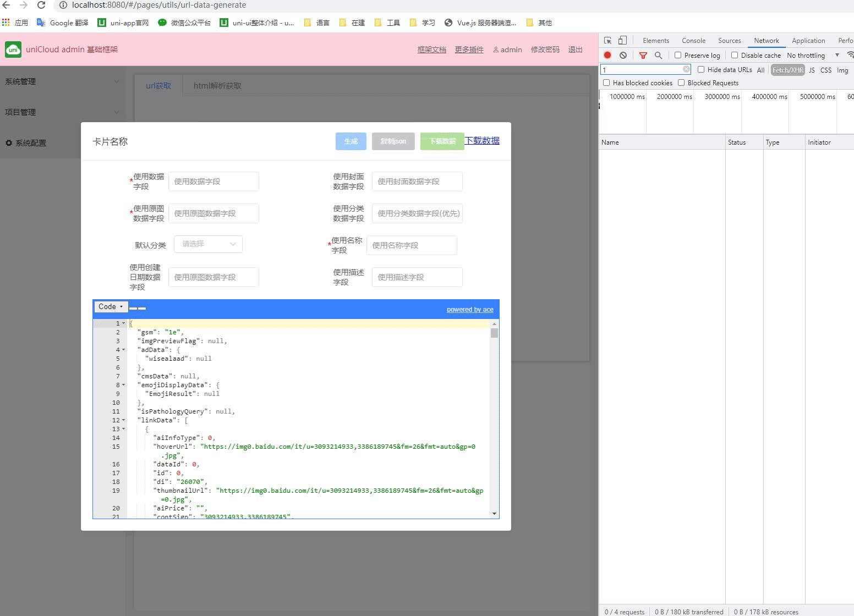The height and width of the screenshot is (616, 854).
Task: Check Hide data URLs
Action: click(x=701, y=69)
